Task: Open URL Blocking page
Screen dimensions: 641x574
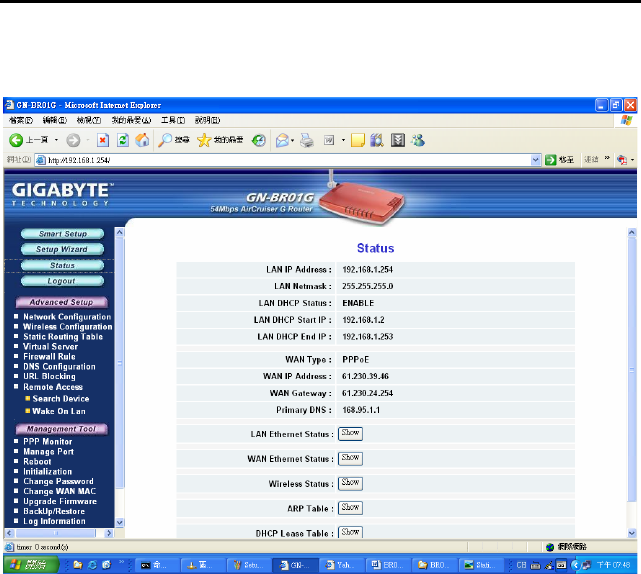Action: pos(49,377)
